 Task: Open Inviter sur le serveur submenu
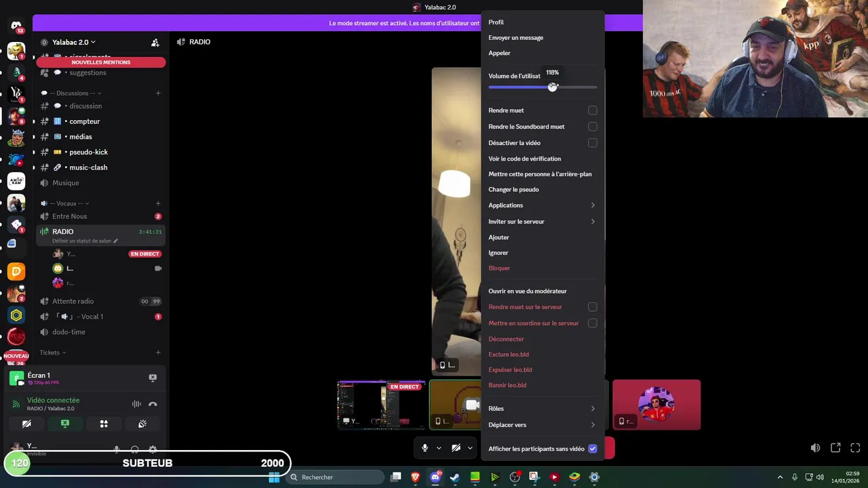[542, 222]
